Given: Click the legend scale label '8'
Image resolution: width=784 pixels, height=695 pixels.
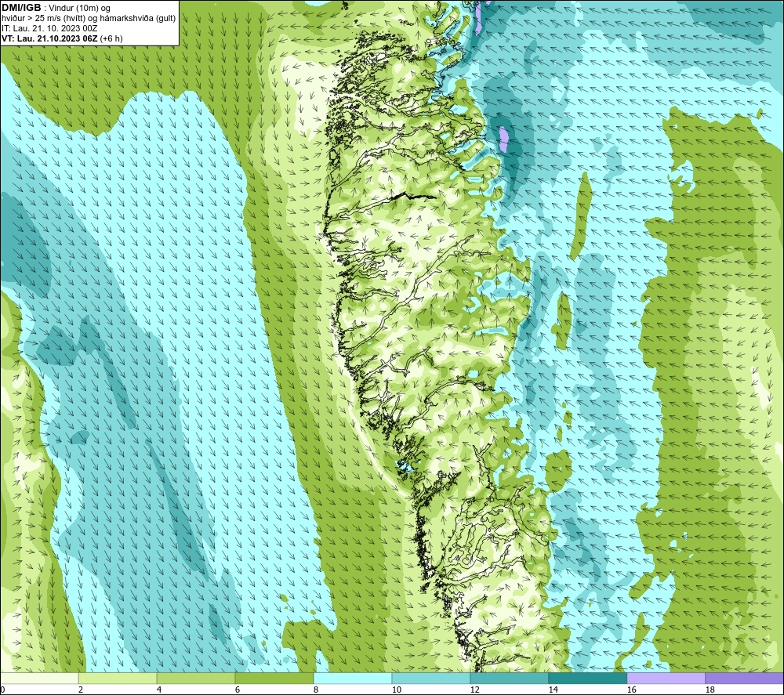Looking at the screenshot, I should tap(316, 690).
